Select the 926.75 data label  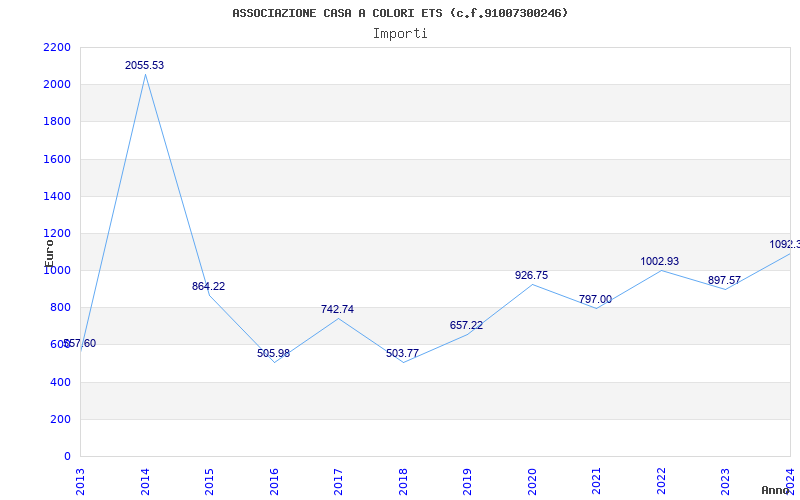point(532,276)
